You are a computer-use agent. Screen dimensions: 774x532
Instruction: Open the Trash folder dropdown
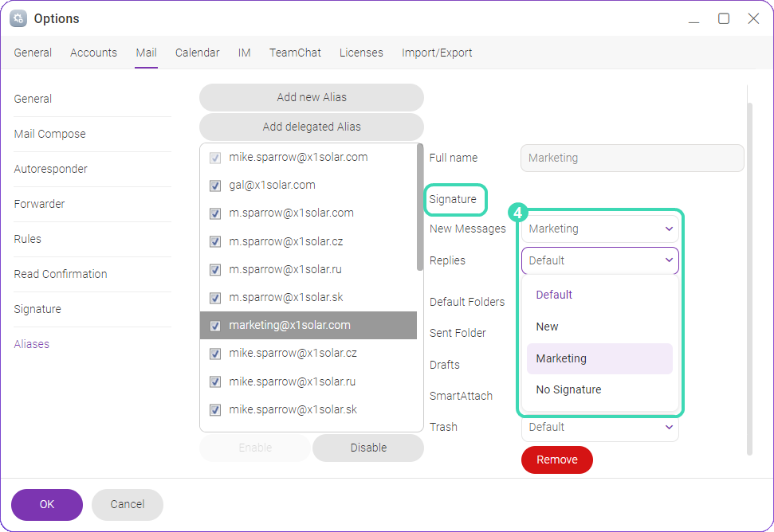pos(599,427)
